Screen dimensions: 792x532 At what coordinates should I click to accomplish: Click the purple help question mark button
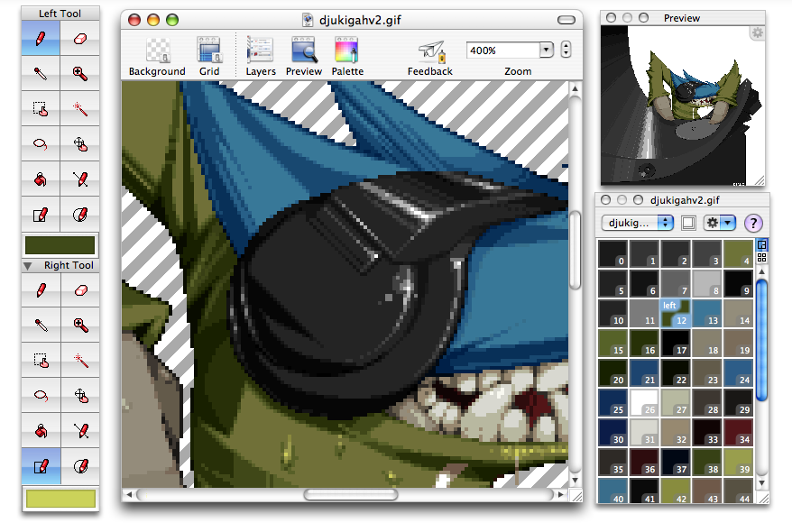coord(753,222)
